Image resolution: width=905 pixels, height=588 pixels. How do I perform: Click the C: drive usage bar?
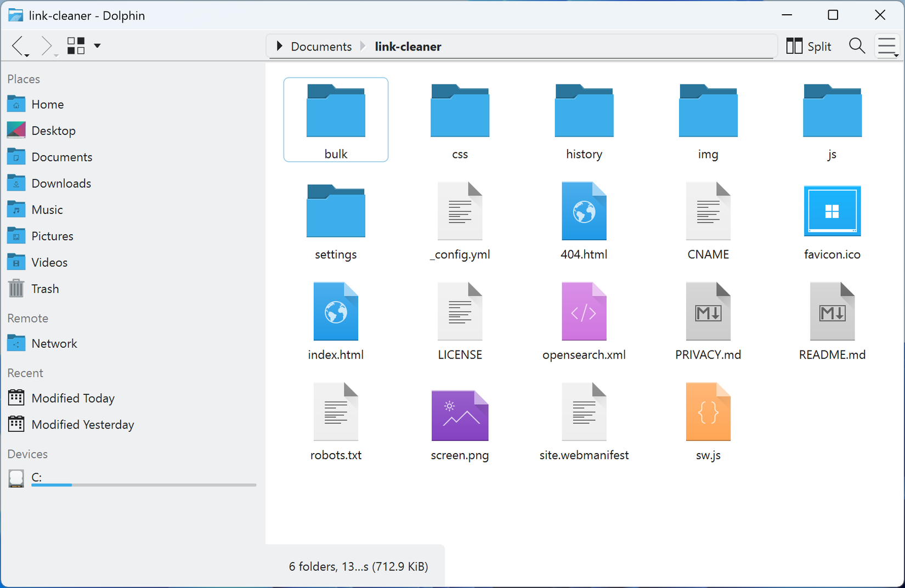(144, 485)
